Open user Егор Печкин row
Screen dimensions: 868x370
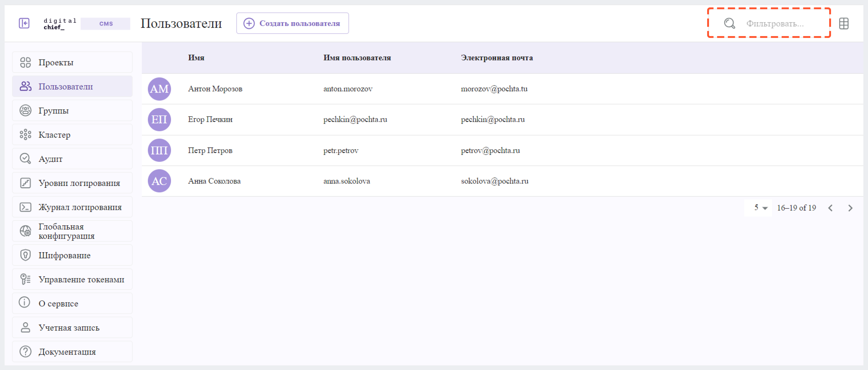502,119
